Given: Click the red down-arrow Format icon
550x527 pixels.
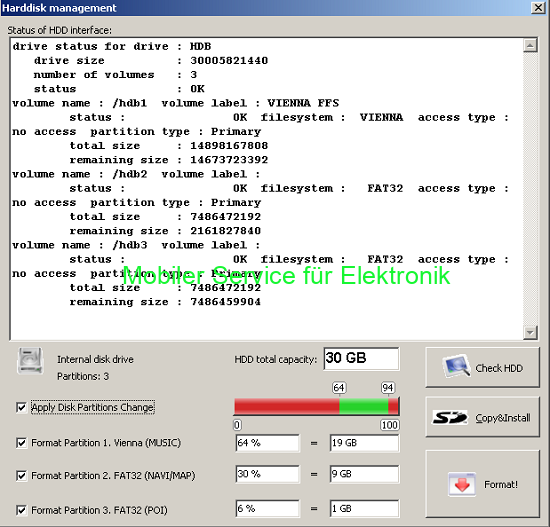Looking at the screenshot, I should [x=462, y=485].
